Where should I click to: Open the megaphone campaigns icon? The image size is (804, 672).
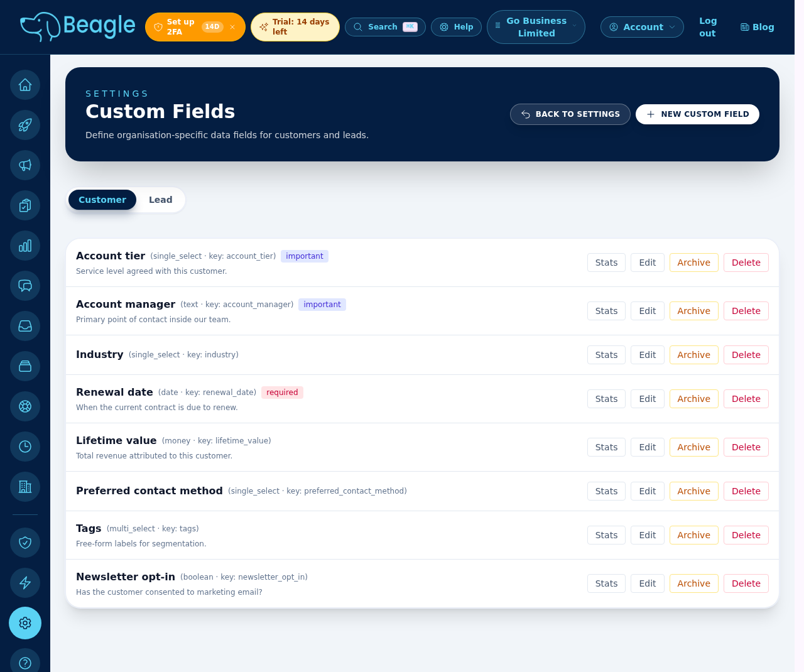pos(25,165)
